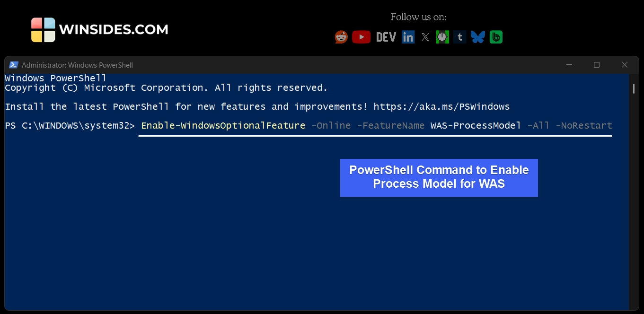Open the Tumblr icon
This screenshot has width=644, height=314.
[459, 36]
